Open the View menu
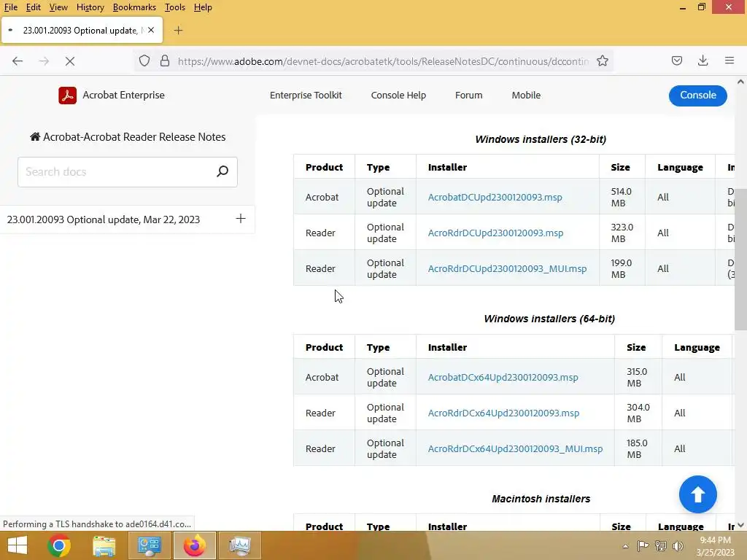The image size is (747, 560). point(58,7)
